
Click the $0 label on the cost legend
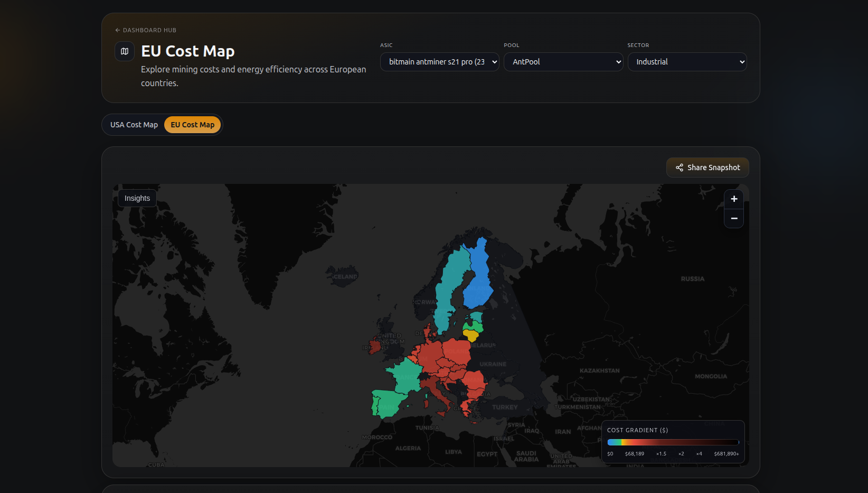coord(610,453)
